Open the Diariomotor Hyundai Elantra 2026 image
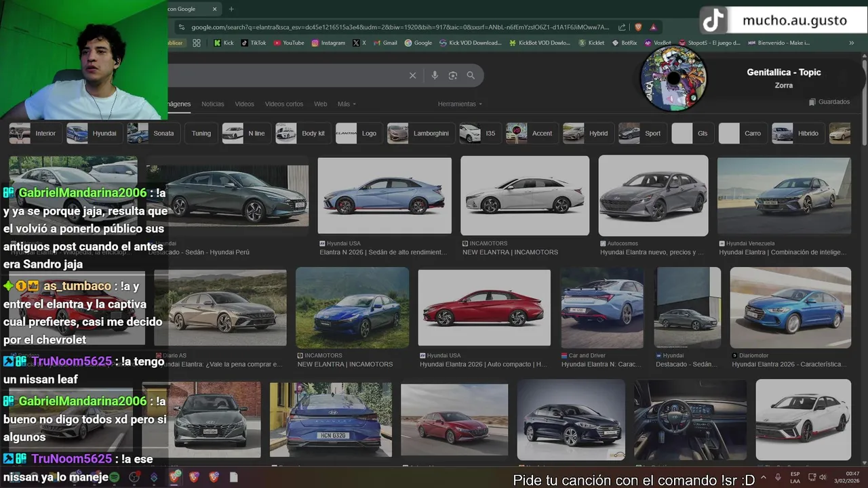 point(790,308)
